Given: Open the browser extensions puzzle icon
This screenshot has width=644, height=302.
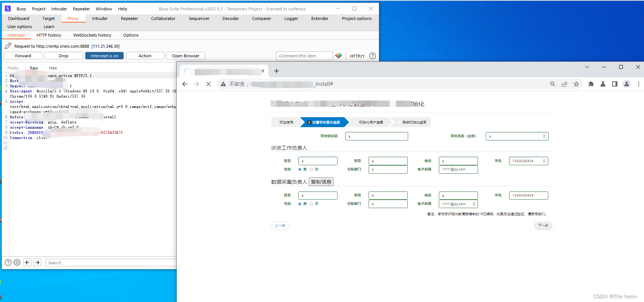Looking at the screenshot, I should tap(591, 84).
